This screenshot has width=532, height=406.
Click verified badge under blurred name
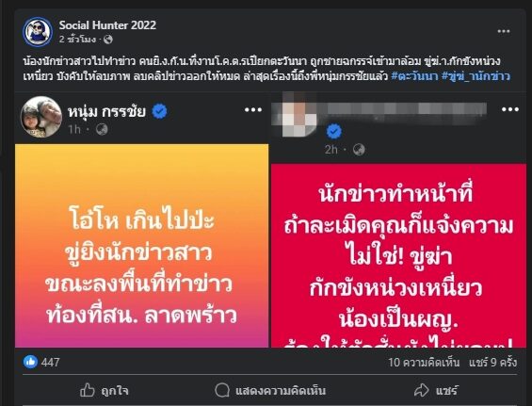334,132
